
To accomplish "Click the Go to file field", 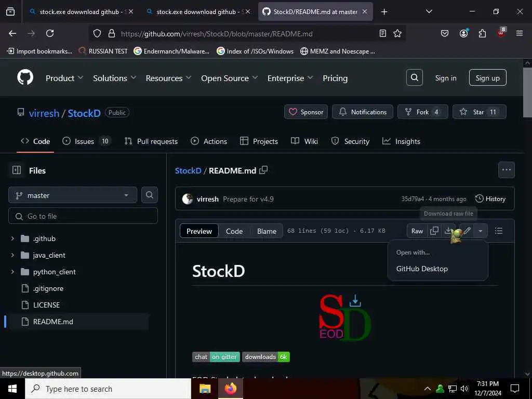I will coord(83,216).
